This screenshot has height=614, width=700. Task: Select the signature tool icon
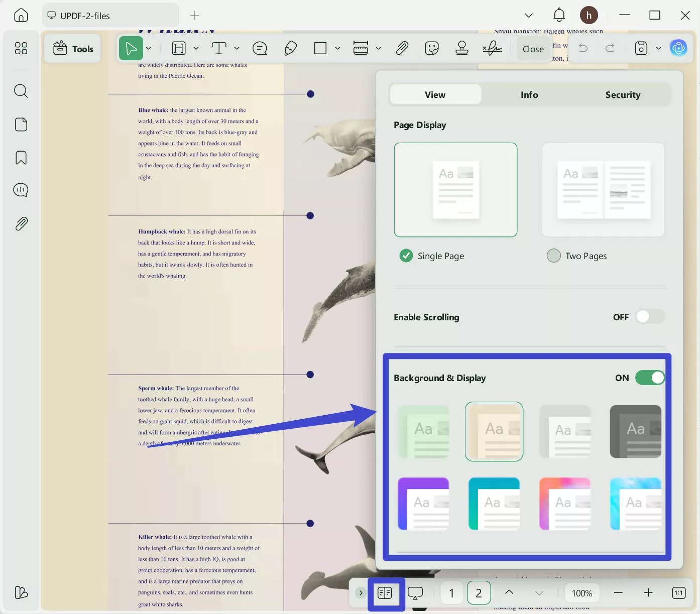coord(492,48)
